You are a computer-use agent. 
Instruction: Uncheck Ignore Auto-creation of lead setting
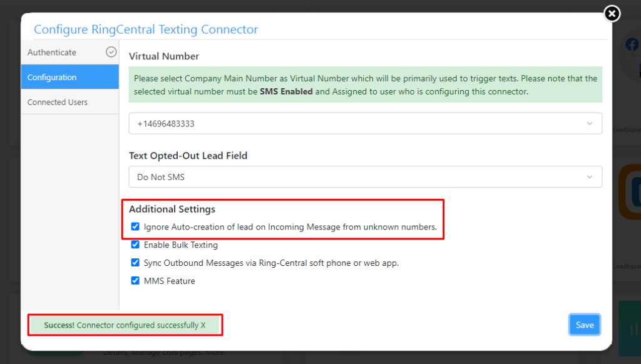pos(135,226)
